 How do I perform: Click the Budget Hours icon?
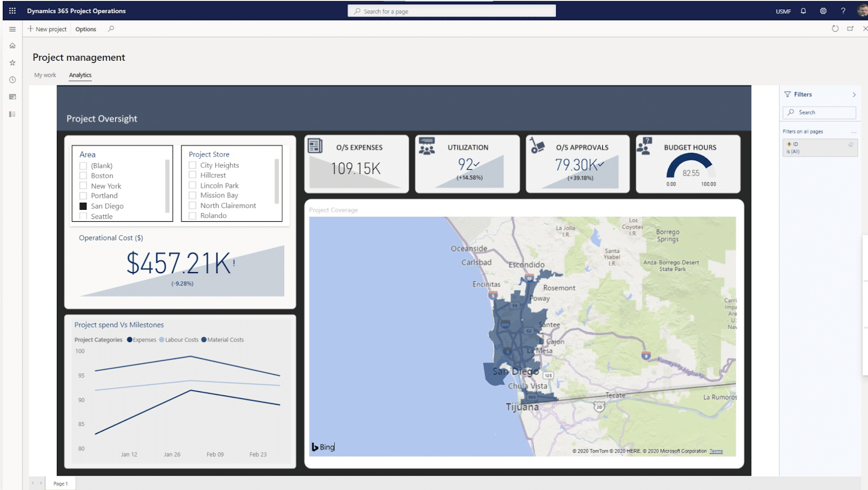(x=644, y=146)
